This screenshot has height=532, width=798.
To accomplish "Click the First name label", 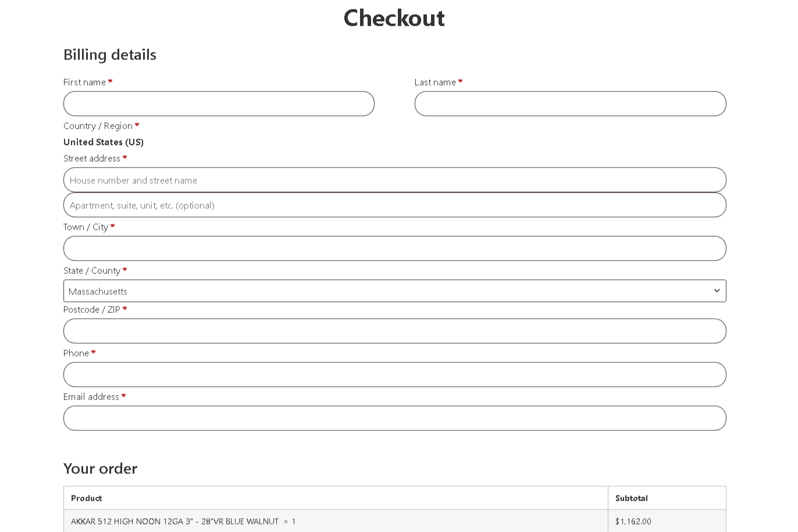I will point(84,82).
